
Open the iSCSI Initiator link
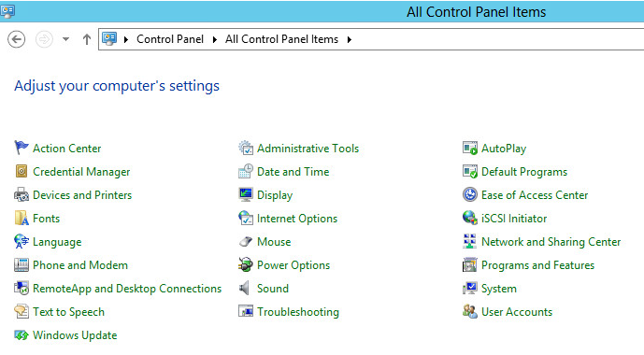pos(514,219)
